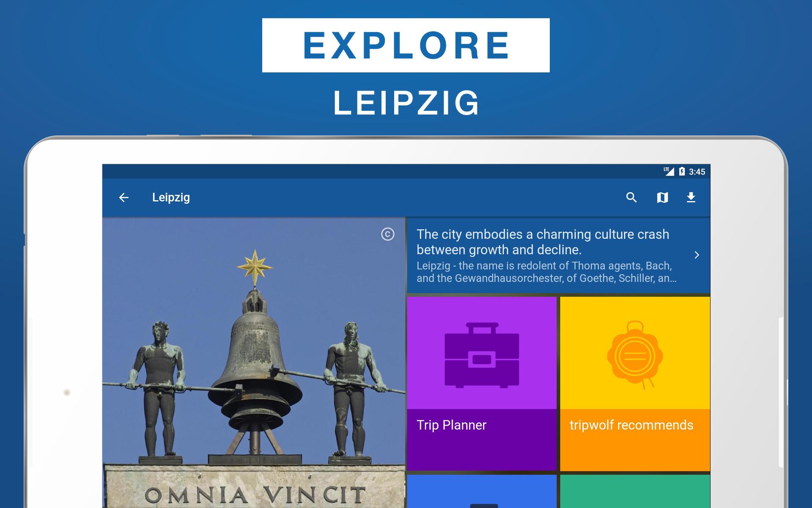Screen dimensions: 812x508
Task: Open the green tile below tripwolf recommends
Action: pyautogui.click(x=635, y=491)
